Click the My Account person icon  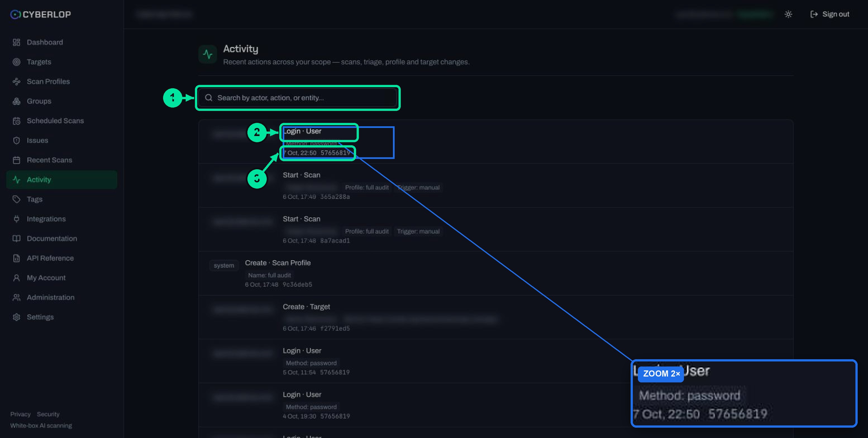click(x=16, y=278)
